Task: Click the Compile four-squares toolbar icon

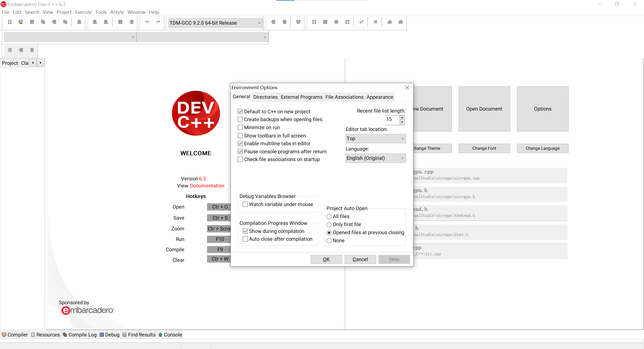Action: coord(314,22)
